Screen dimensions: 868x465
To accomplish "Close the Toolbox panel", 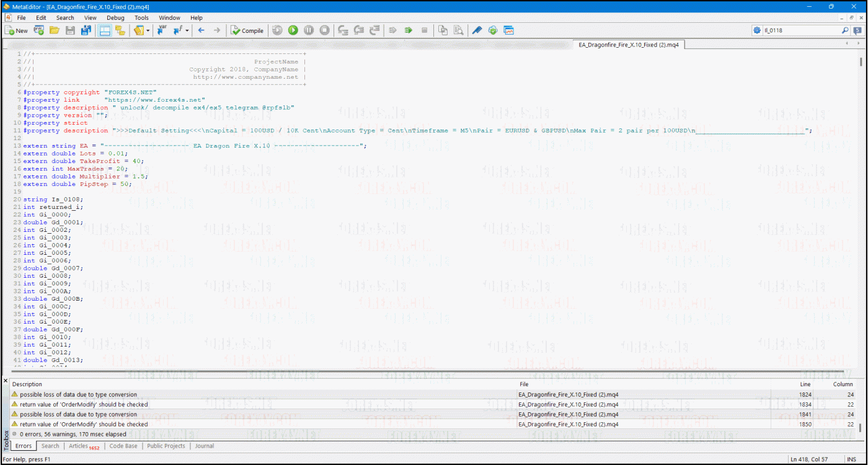I will coord(6,380).
